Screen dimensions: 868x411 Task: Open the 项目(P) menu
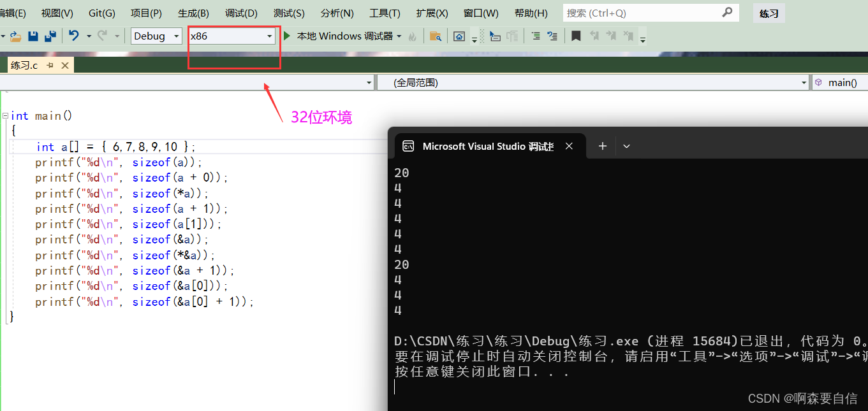coord(146,13)
